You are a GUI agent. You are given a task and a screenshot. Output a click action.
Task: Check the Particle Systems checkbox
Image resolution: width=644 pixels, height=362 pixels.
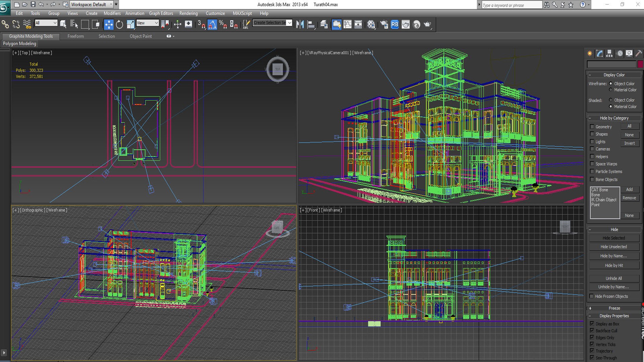point(592,171)
